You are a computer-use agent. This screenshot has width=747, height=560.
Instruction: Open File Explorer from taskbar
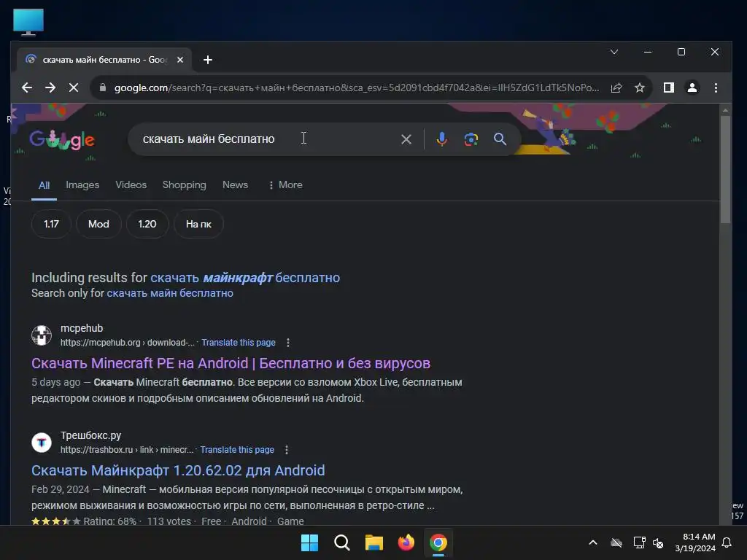point(374,542)
